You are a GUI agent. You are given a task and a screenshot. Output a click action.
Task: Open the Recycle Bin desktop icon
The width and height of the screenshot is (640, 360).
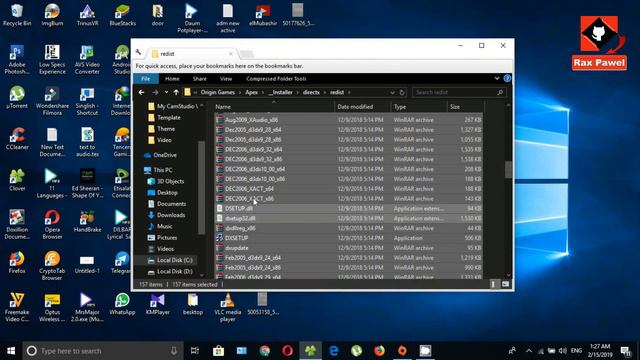pyautogui.click(x=17, y=15)
